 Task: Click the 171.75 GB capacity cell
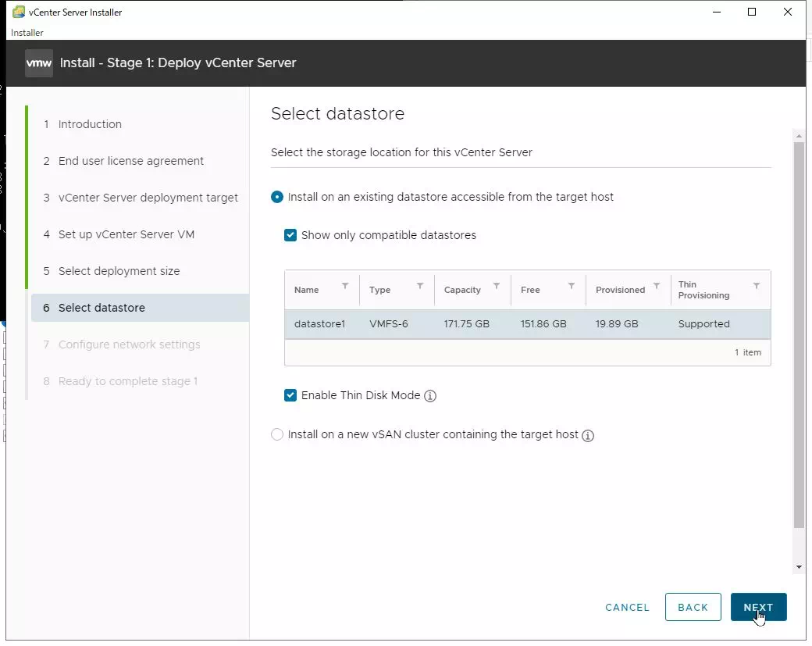click(467, 323)
